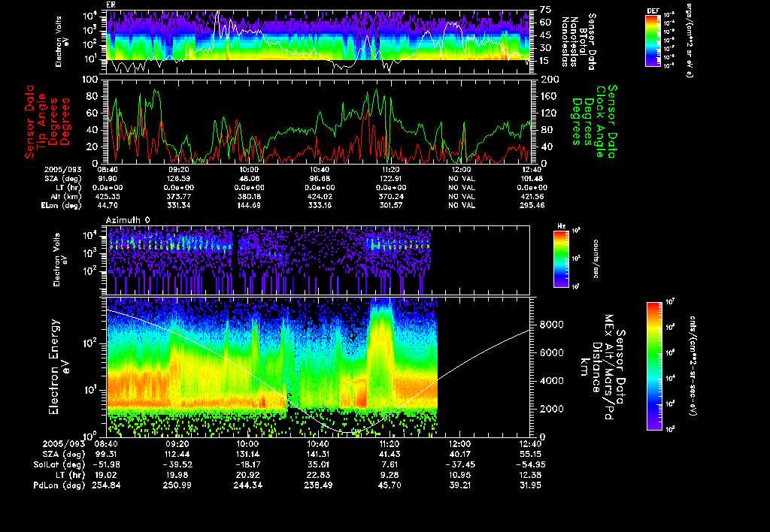This screenshot has width=770, height=532.
Task: Click the SZA value '101.48'
Action: [x=532, y=179]
